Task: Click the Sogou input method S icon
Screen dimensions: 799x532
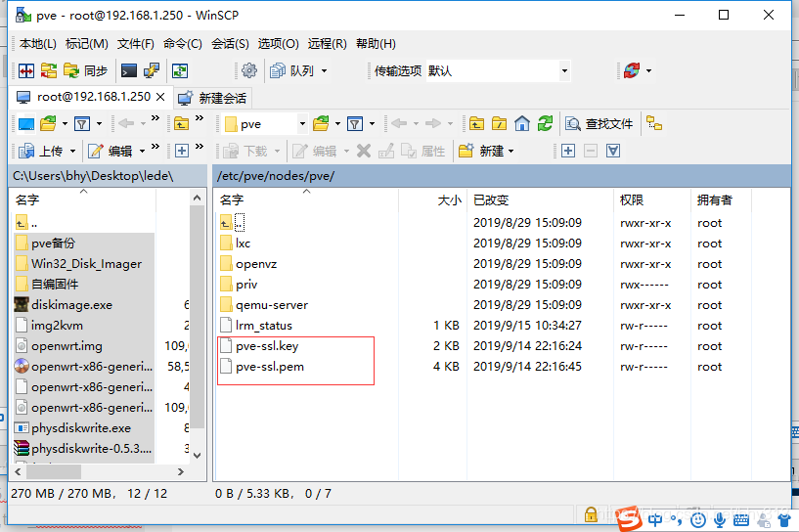Action: pyautogui.click(x=629, y=518)
